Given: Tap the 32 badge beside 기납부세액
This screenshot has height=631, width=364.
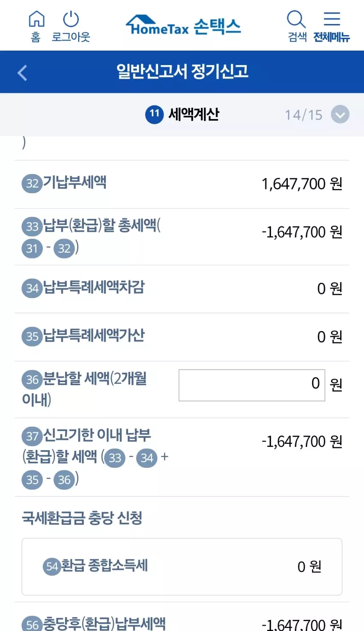Looking at the screenshot, I should click(32, 184).
